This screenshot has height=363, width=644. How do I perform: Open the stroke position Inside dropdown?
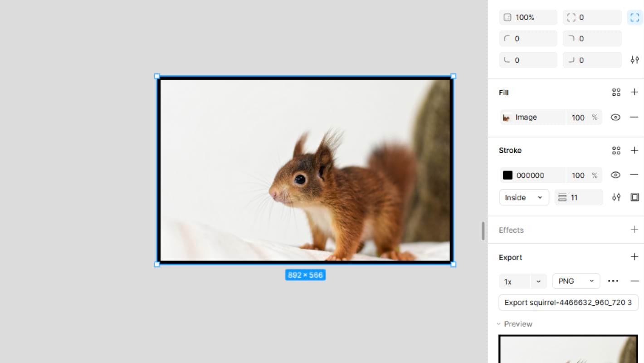(x=524, y=197)
